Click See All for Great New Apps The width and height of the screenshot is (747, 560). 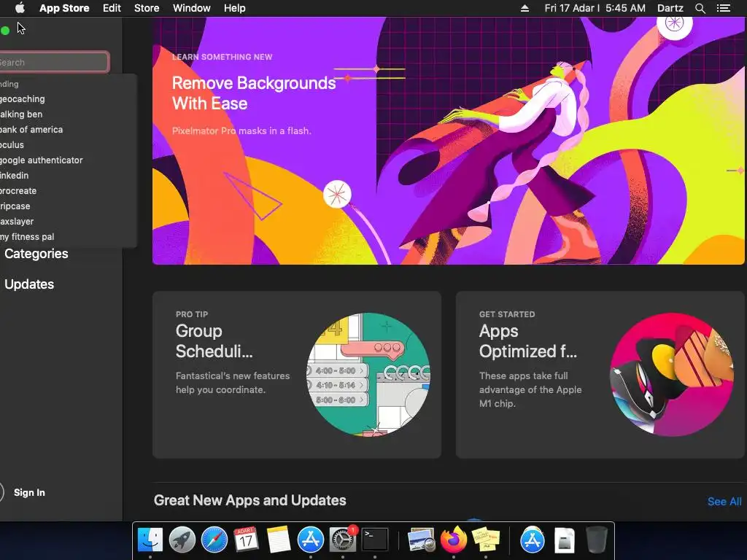[x=724, y=502]
